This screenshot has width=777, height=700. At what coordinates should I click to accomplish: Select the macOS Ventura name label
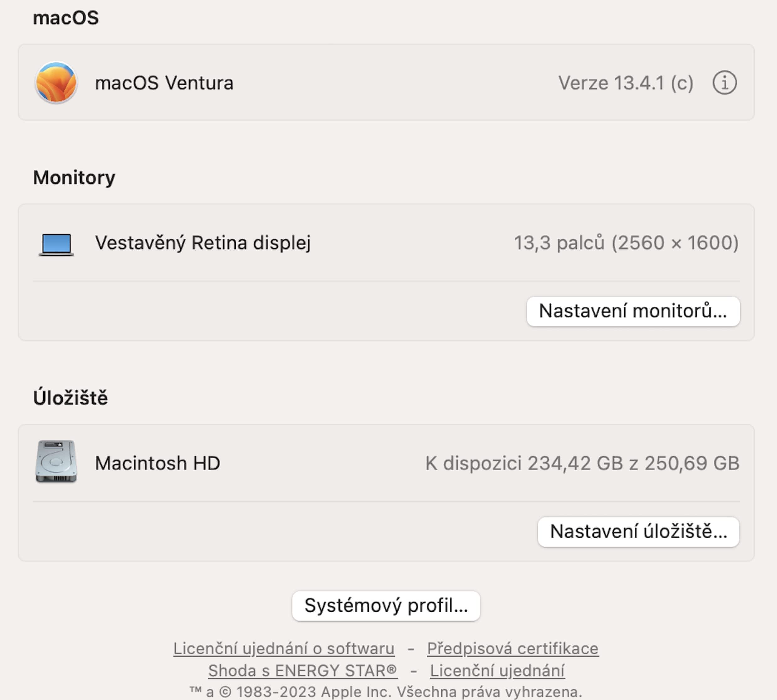pyautogui.click(x=164, y=83)
